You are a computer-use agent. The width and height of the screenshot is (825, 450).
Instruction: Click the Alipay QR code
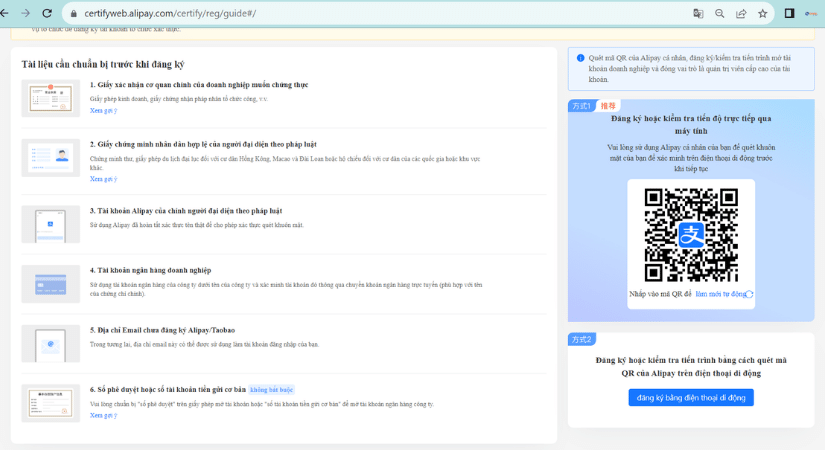point(691,235)
